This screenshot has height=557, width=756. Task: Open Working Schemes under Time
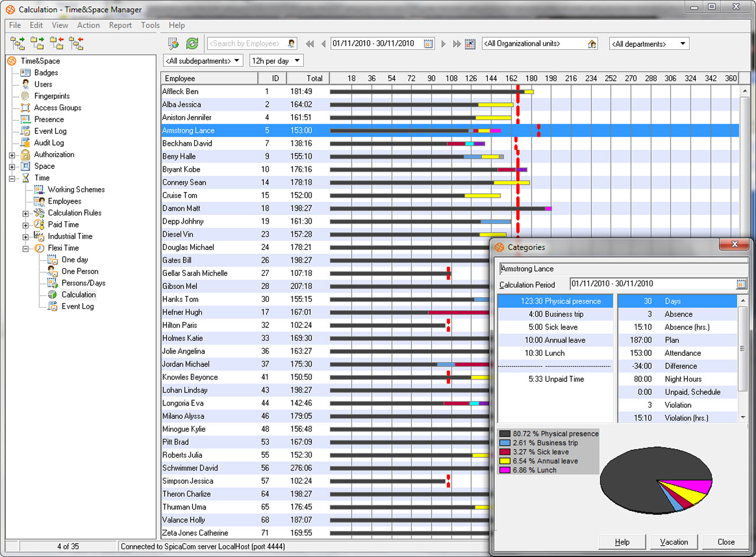point(76,189)
